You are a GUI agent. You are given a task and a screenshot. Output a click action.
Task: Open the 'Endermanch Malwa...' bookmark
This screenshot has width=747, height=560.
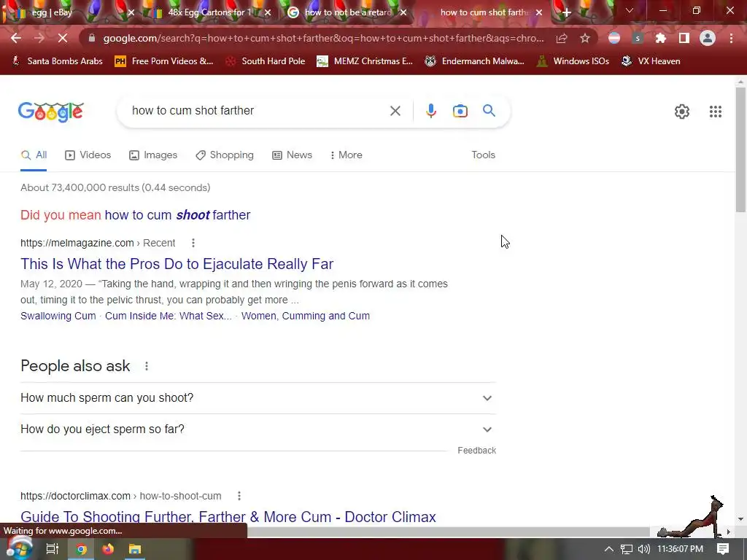click(x=474, y=61)
